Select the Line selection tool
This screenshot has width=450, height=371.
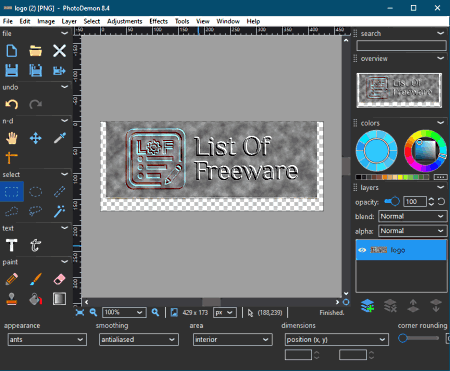click(60, 192)
